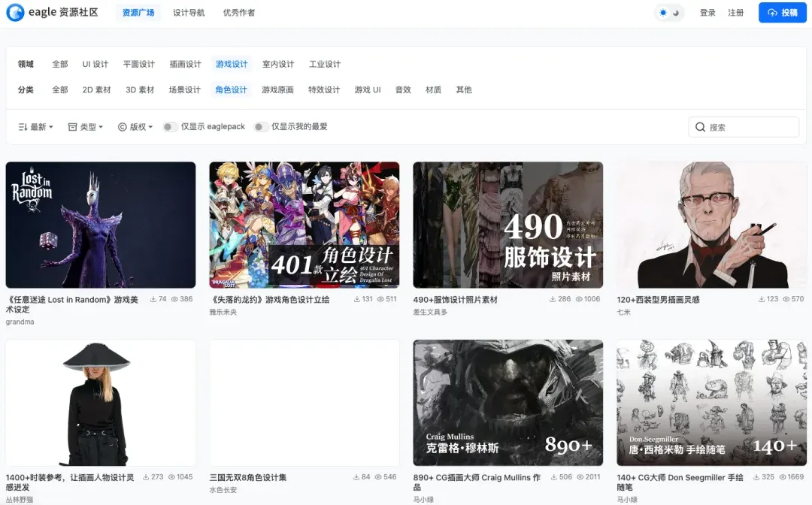Click views eye icon showing 1669
This screenshot has height=505, width=812.
783,477
